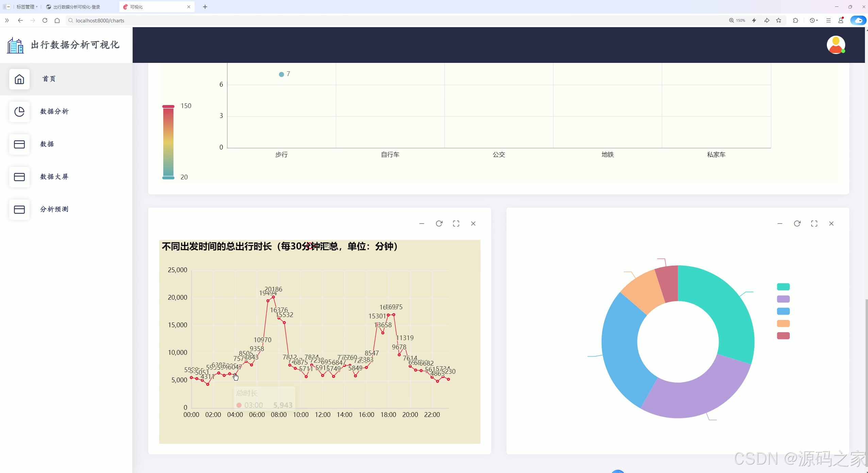Screen dimensions: 868x473
Task: Open the 首页 sidebar link
Action: pos(49,79)
